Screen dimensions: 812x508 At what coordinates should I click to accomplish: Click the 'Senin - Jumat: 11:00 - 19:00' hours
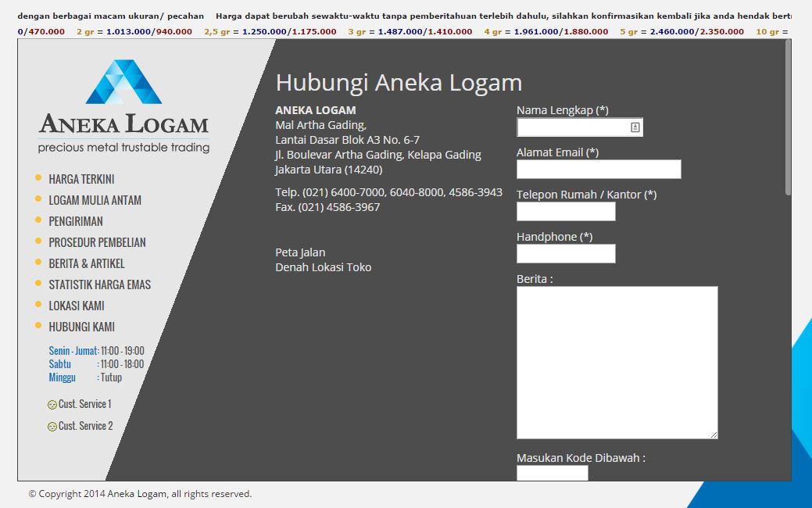[x=96, y=351]
